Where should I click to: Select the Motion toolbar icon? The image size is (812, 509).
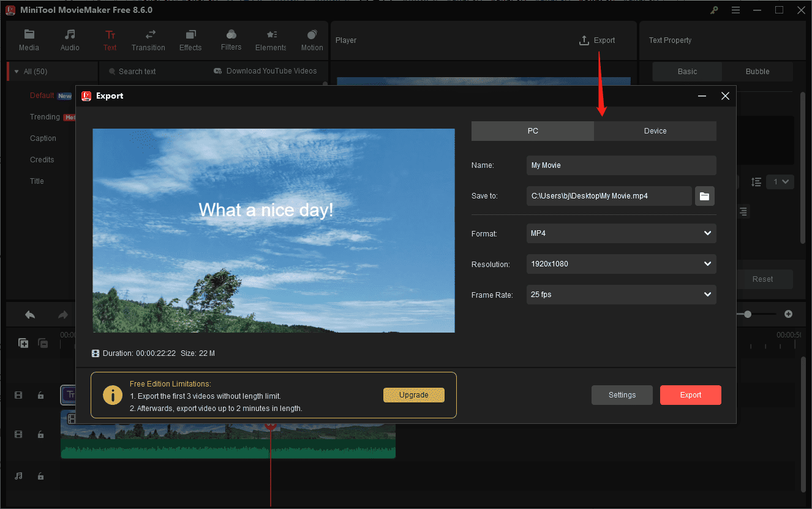click(x=312, y=40)
